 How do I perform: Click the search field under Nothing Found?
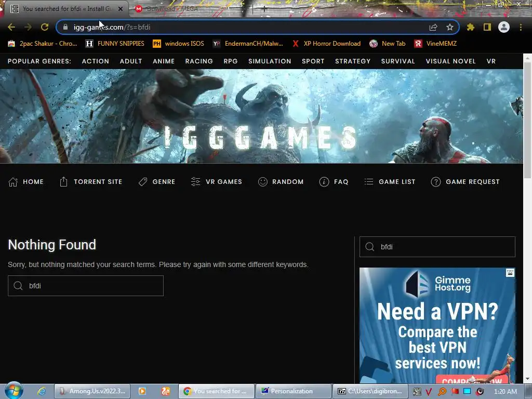click(x=86, y=286)
